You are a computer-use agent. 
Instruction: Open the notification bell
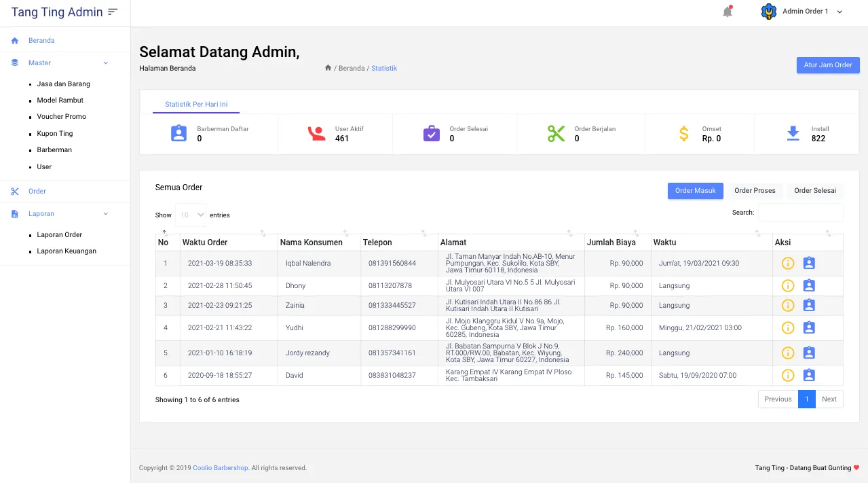(728, 12)
